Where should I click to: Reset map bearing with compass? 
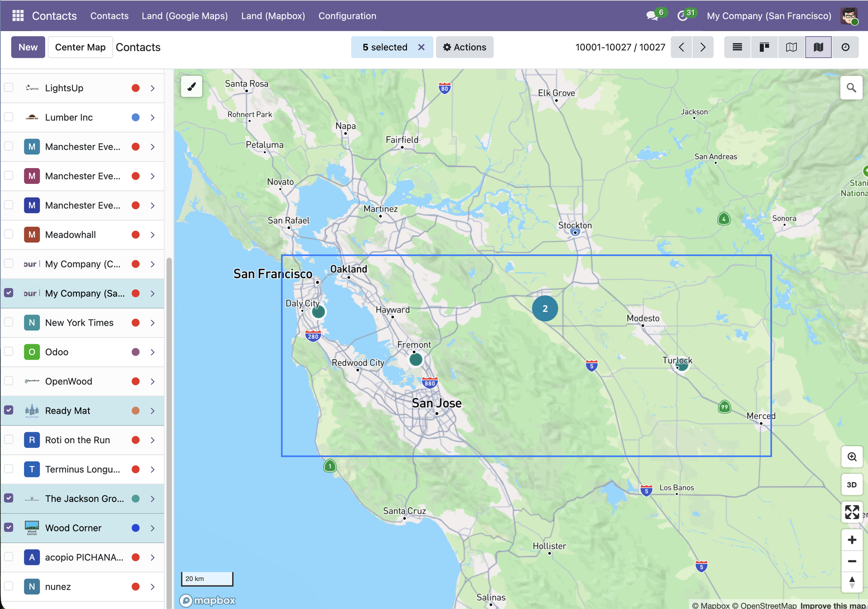852,582
